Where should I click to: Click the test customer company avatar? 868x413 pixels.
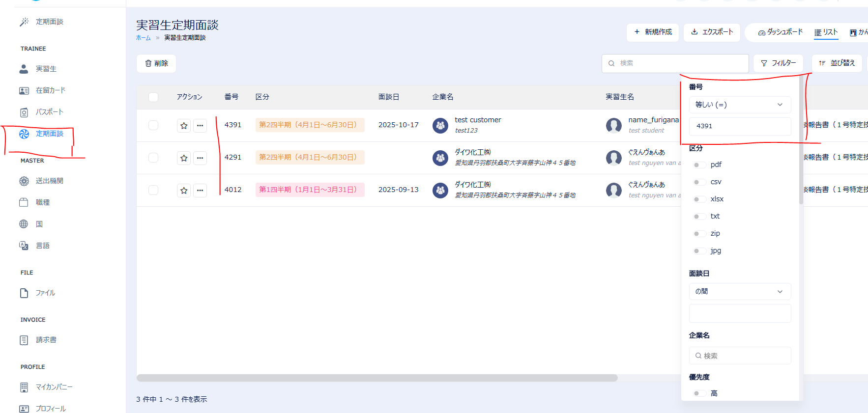point(440,126)
